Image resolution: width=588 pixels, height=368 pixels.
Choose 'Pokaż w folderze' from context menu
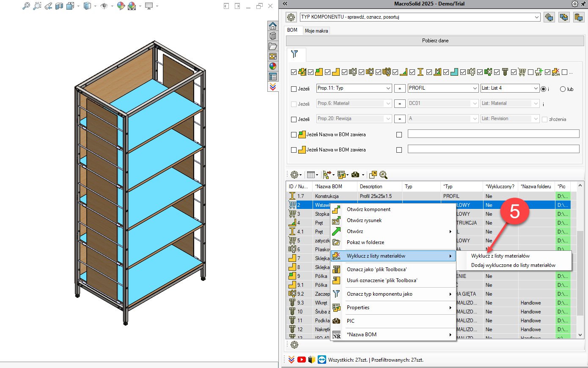point(393,242)
